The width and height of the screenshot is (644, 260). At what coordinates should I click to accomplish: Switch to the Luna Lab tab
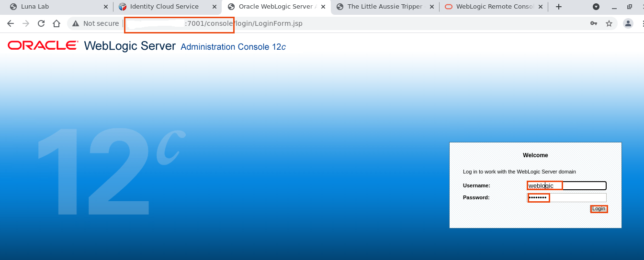[57, 7]
